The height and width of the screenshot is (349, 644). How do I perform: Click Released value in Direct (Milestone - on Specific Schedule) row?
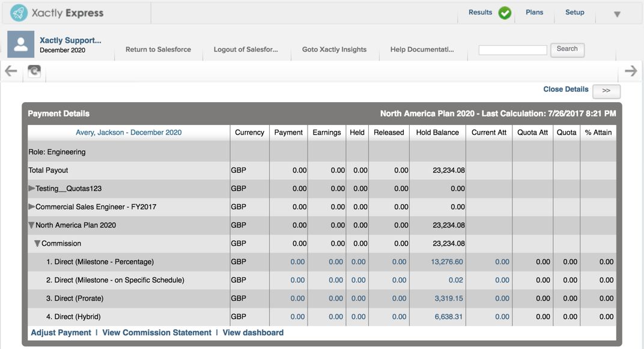coord(399,280)
